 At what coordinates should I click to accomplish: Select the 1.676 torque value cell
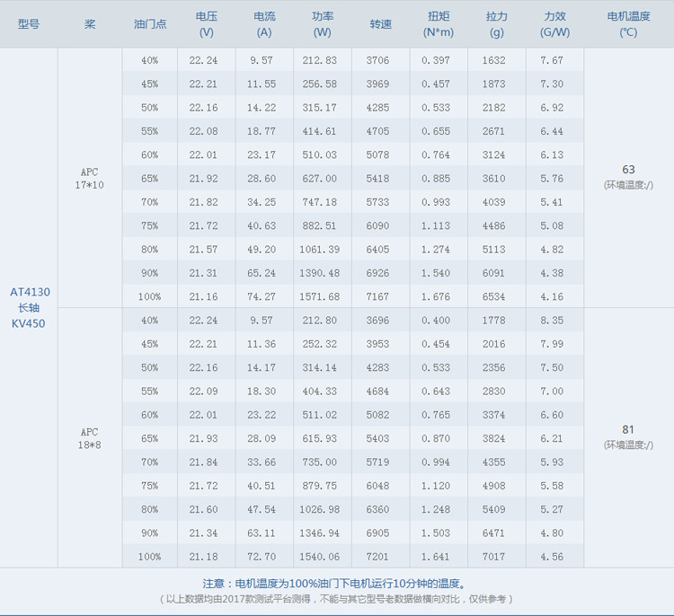436,296
